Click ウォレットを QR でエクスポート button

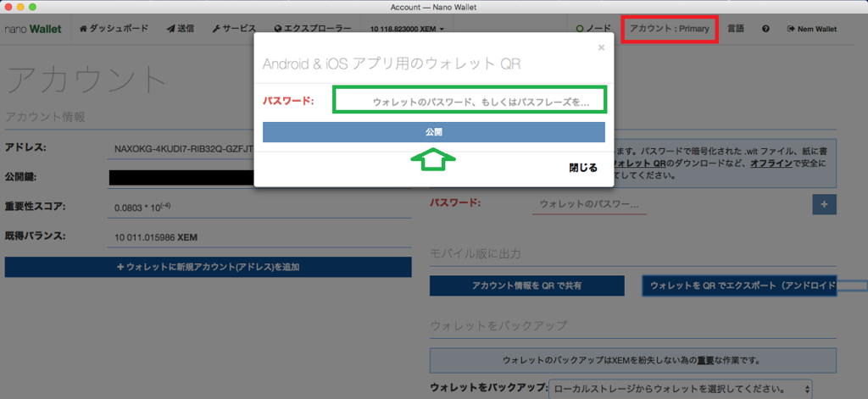coord(739,285)
